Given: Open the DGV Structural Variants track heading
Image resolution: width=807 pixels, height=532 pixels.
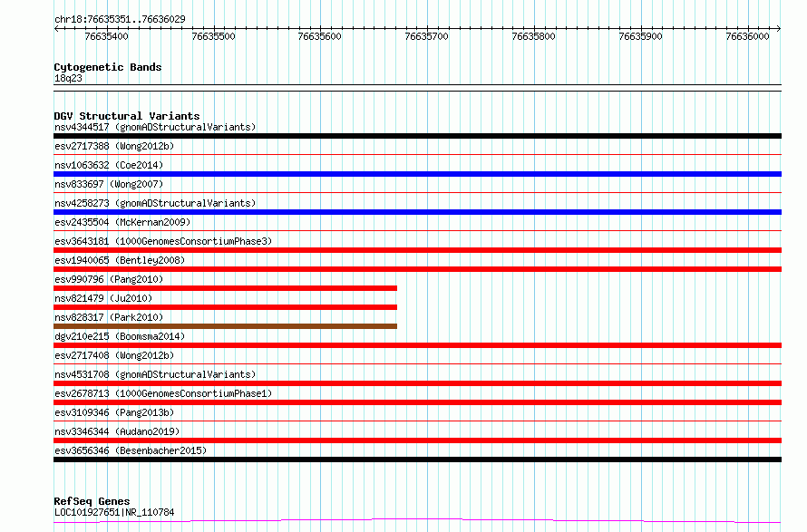Looking at the screenshot, I should pos(127,116).
